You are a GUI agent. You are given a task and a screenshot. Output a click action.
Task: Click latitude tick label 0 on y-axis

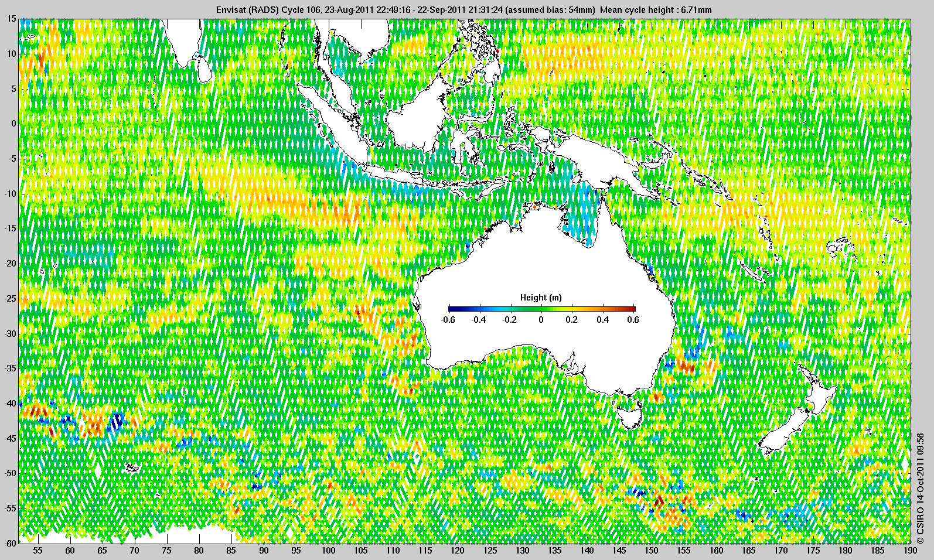click(13, 124)
